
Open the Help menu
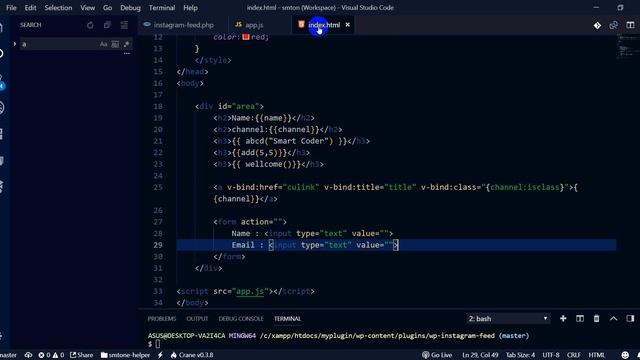190,8
